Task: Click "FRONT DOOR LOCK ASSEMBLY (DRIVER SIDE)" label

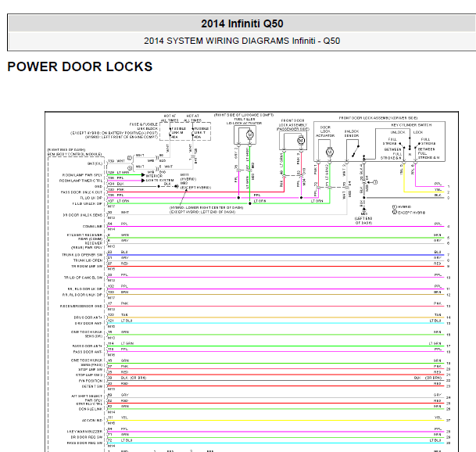Action: [x=378, y=118]
